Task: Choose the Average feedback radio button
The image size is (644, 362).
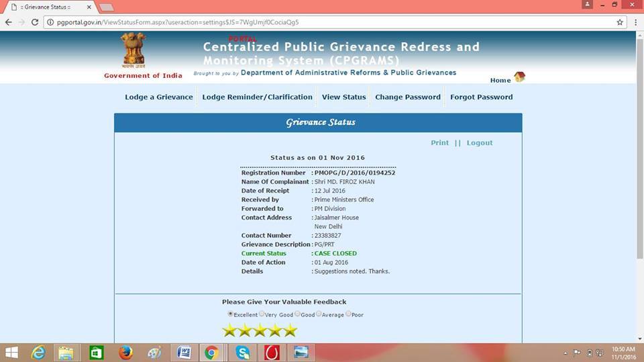Action: tap(319, 314)
